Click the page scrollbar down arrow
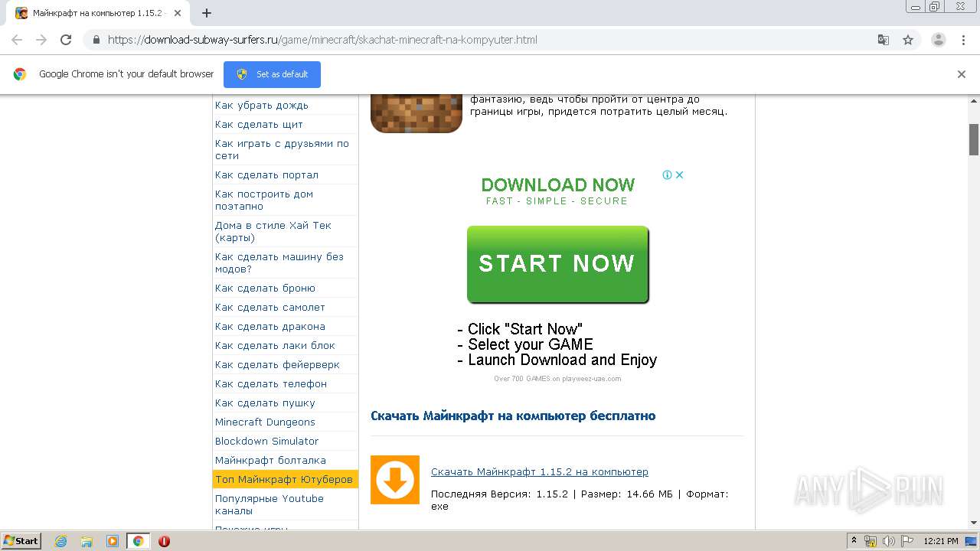The width and height of the screenshot is (980, 551). pyautogui.click(x=974, y=523)
